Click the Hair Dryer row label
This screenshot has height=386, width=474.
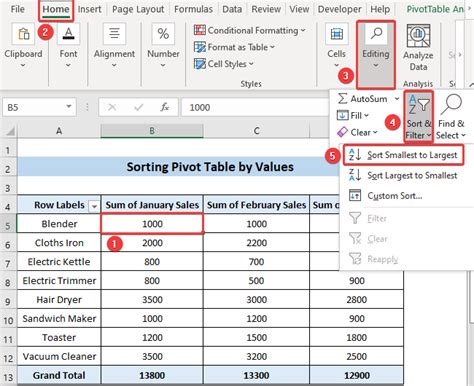pos(59,299)
